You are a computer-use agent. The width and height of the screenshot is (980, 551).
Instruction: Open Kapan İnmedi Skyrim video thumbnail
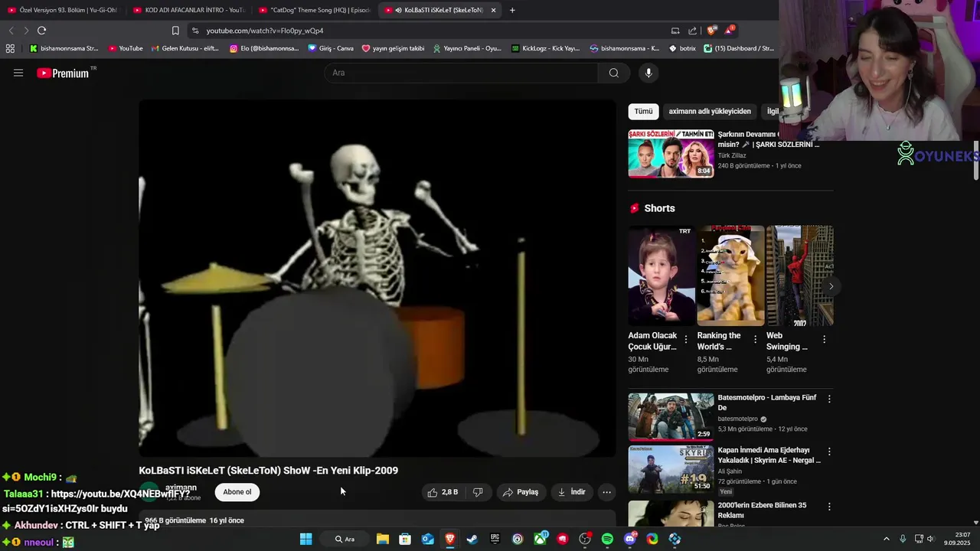[x=671, y=470]
